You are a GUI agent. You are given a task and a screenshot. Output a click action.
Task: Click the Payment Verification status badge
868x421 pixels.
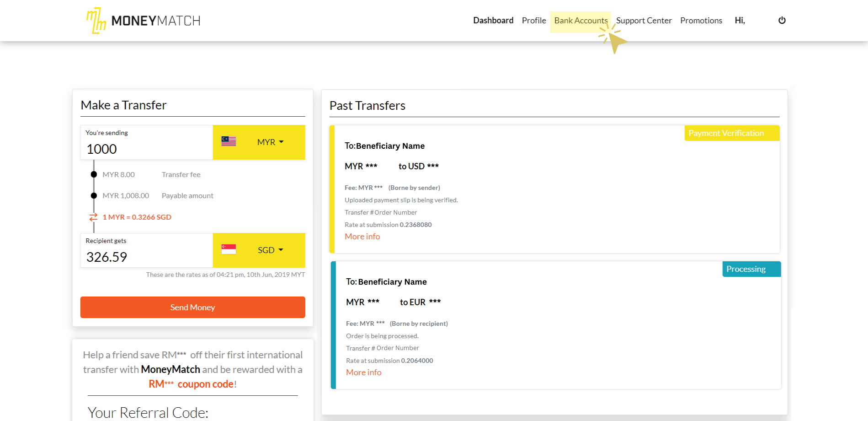pos(732,133)
